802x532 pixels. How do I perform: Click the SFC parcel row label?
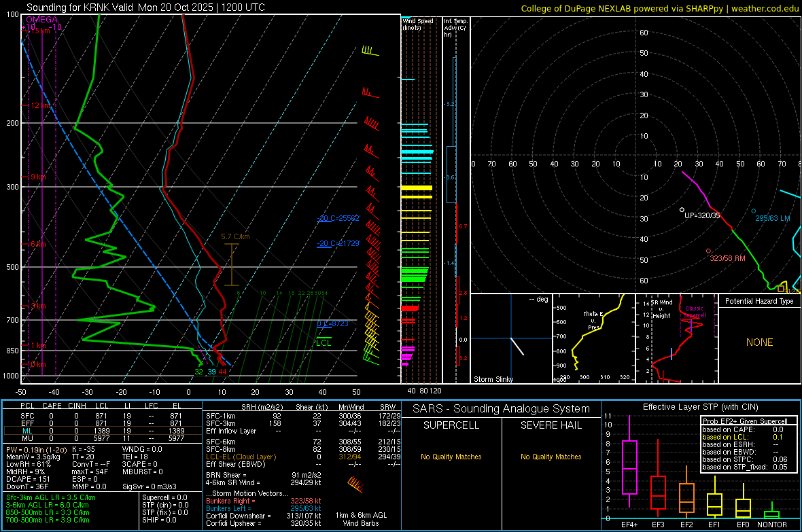27,416
